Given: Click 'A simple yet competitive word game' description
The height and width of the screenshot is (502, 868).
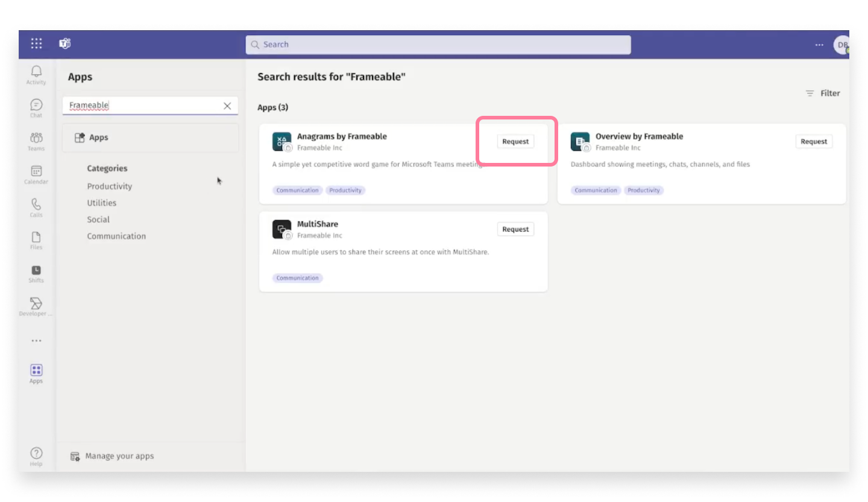Looking at the screenshot, I should coord(377,164).
